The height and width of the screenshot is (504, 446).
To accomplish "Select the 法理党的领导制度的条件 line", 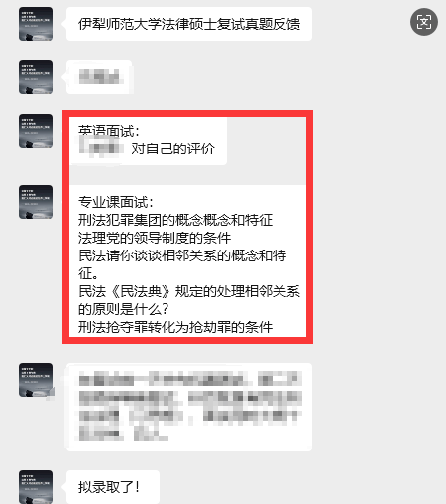I will (155, 238).
